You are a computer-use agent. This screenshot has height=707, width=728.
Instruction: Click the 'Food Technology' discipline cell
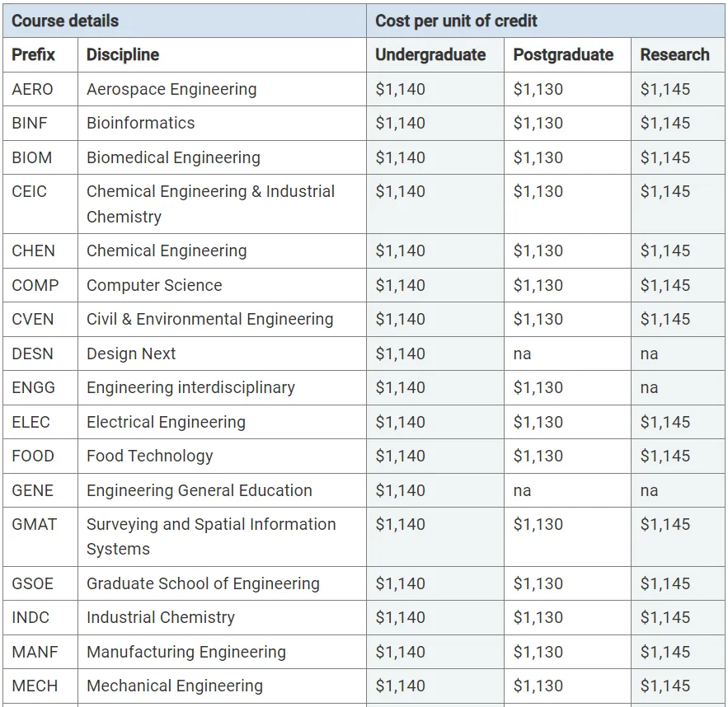click(149, 457)
